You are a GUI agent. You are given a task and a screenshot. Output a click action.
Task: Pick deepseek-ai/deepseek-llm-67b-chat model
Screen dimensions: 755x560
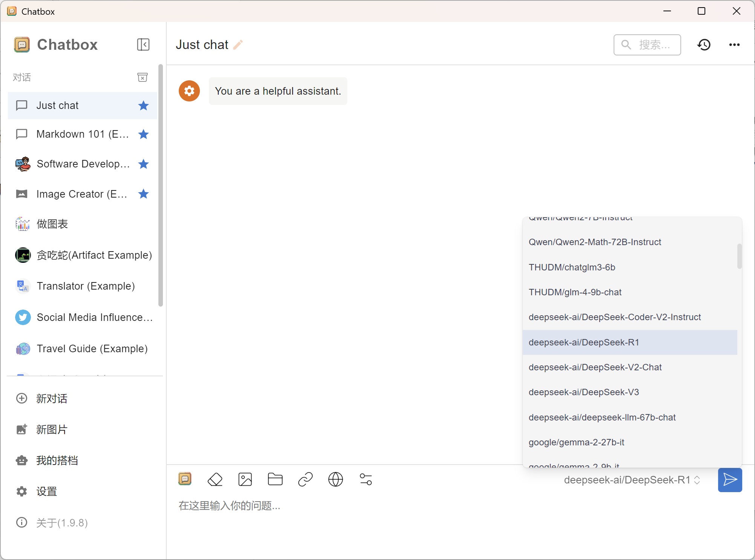click(x=630, y=417)
